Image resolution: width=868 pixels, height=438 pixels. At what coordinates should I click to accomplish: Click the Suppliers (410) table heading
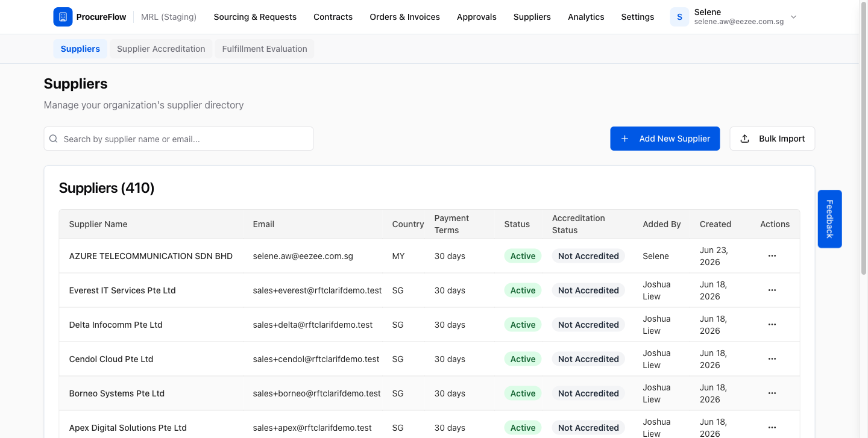click(107, 188)
